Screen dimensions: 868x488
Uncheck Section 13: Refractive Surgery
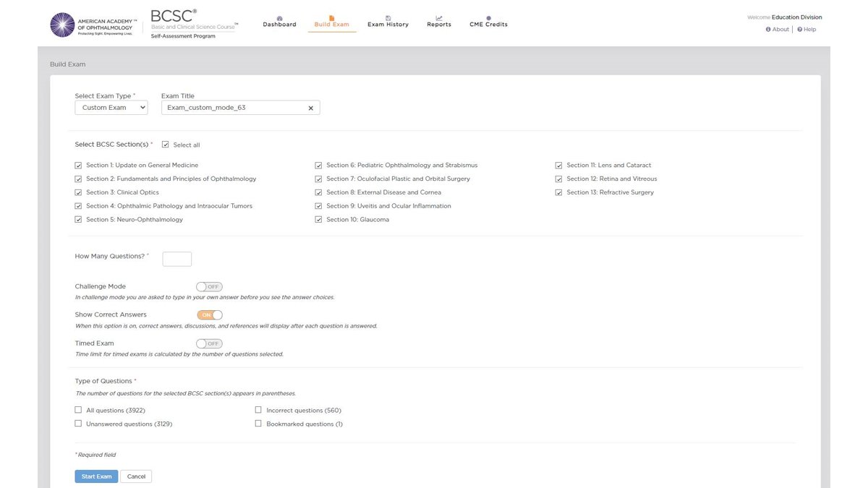(x=558, y=192)
